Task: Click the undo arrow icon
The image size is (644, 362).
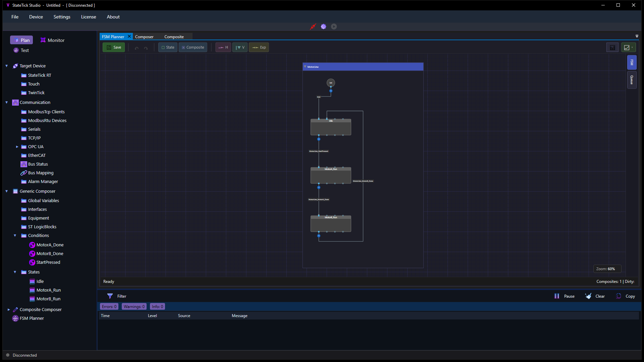Action: pos(137,48)
